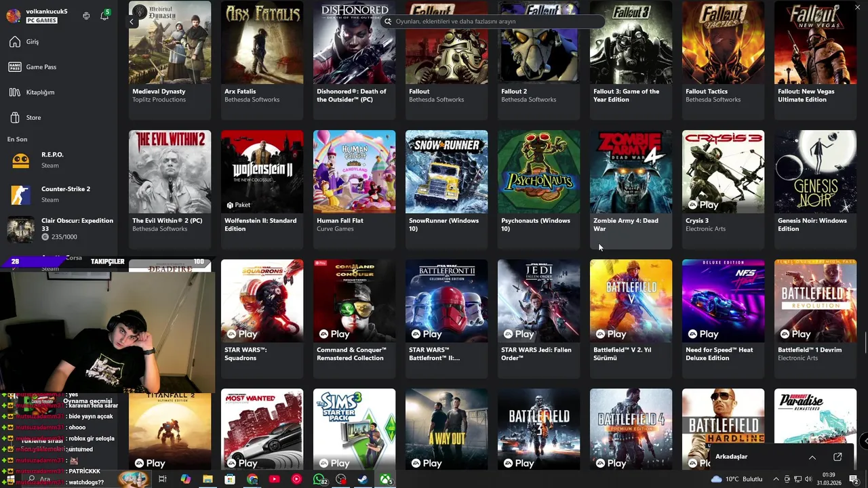Screen dimensions: 868x488
Task: Open the SnowRunner game card
Action: (446, 189)
